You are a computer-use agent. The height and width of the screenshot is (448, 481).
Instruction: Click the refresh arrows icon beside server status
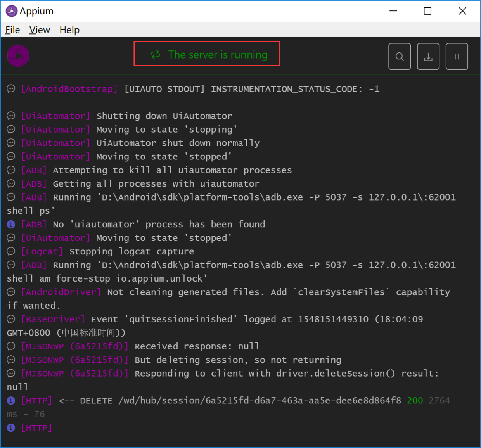click(156, 55)
